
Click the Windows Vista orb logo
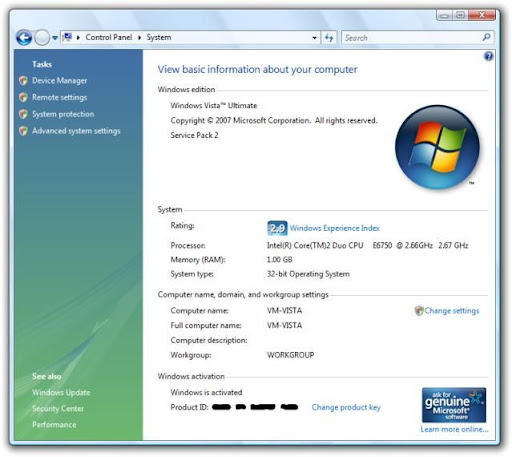coord(437,147)
